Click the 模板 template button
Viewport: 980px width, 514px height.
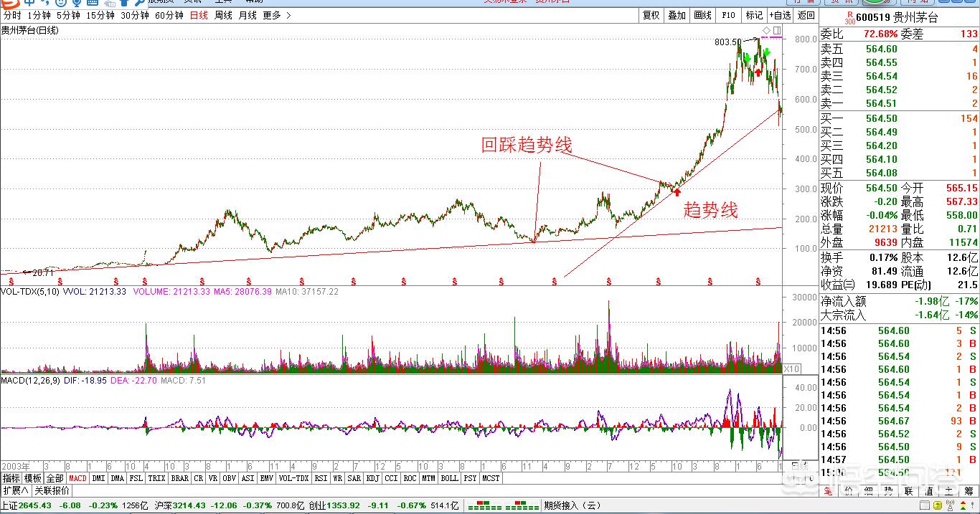tap(33, 478)
